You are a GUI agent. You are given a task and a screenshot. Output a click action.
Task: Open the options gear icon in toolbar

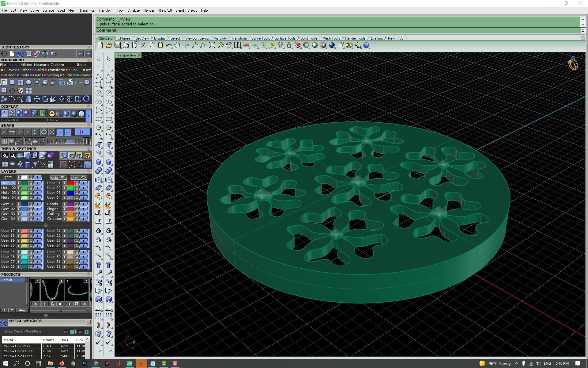click(x=349, y=45)
